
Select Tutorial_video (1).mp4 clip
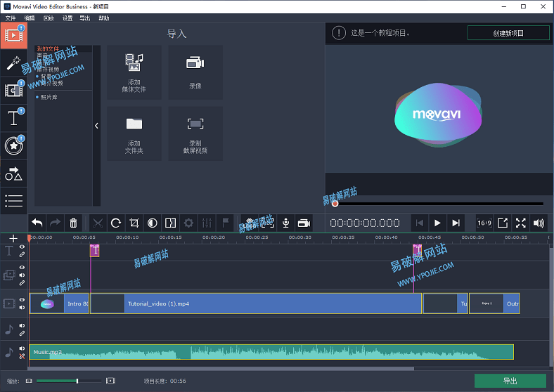point(256,303)
